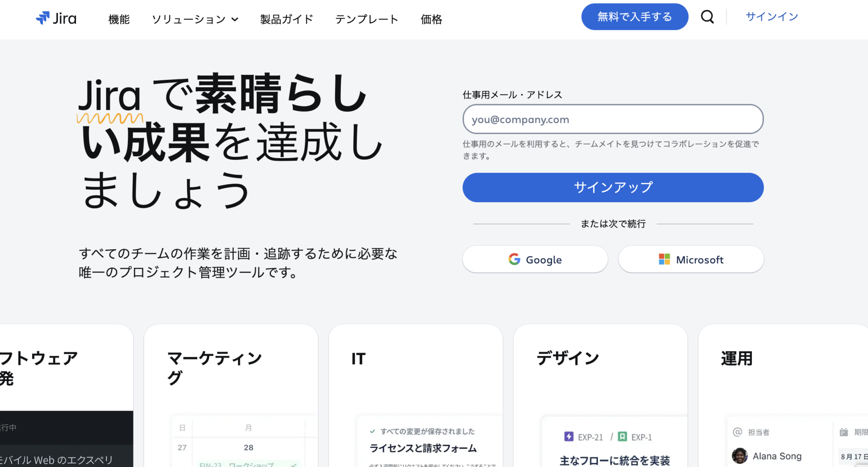Click the Microsoft logo icon
The height and width of the screenshot is (467, 868).
[664, 259]
